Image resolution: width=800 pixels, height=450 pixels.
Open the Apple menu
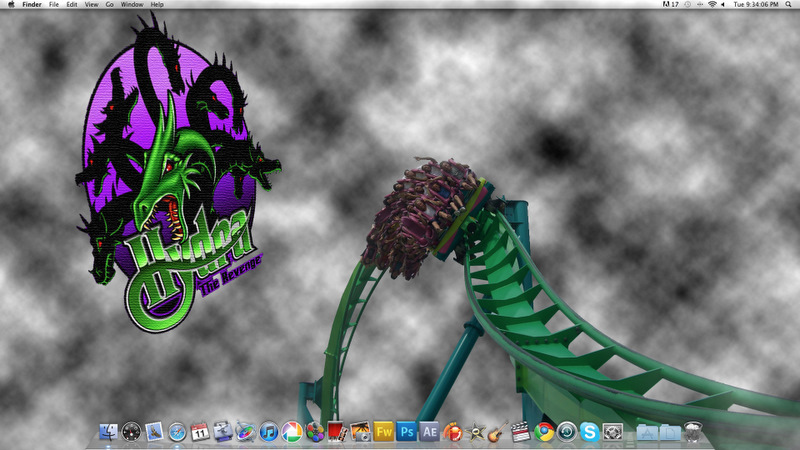11,5
